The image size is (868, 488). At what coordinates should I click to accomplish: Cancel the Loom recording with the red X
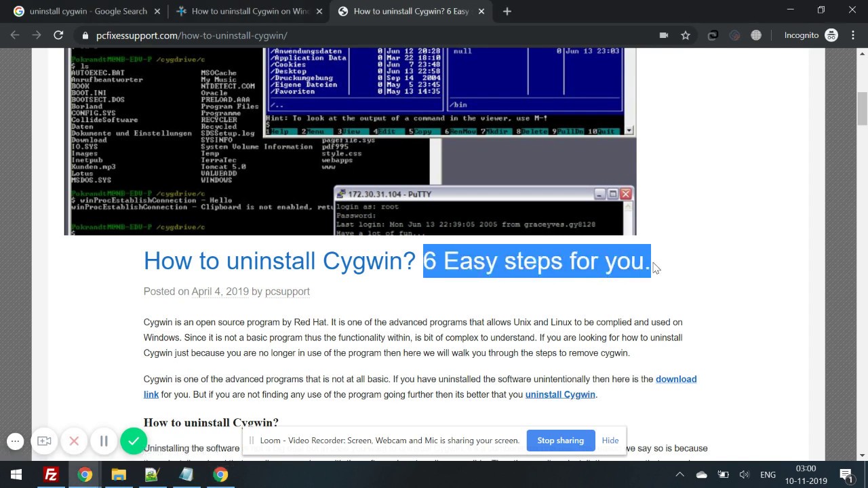74,441
